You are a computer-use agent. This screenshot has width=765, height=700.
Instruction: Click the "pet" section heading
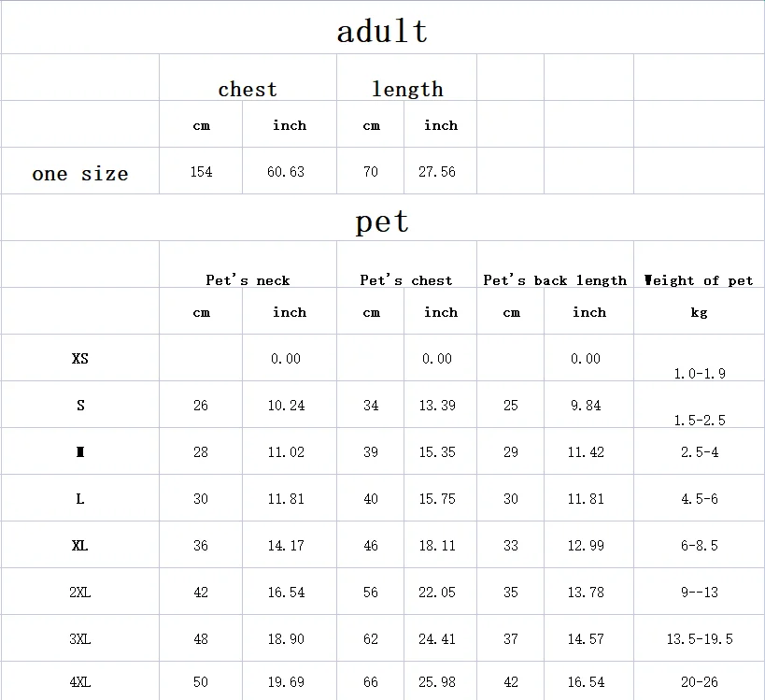pyautogui.click(x=382, y=221)
